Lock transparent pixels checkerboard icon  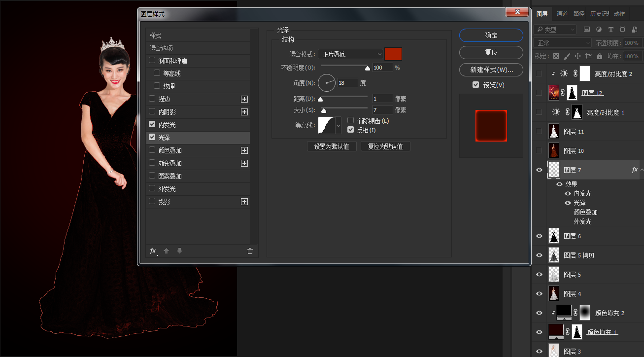pos(556,56)
